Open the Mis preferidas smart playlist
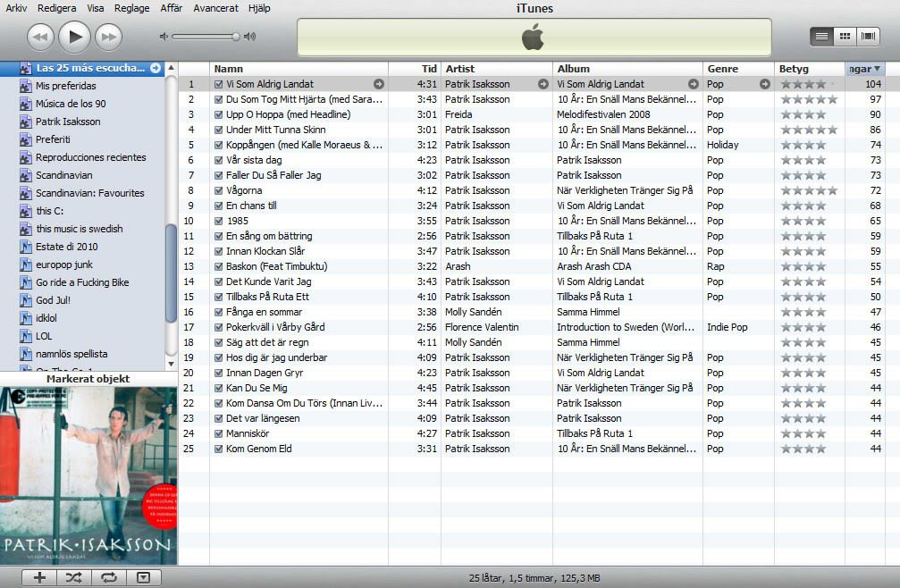The image size is (900, 588). [66, 86]
